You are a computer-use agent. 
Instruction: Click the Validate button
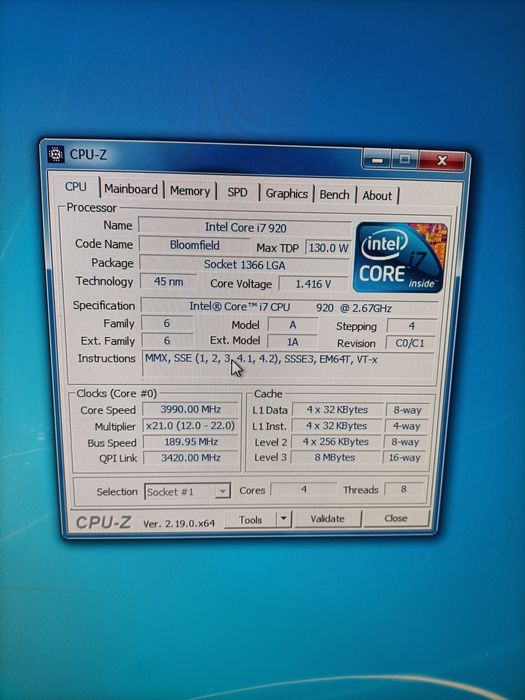327,519
